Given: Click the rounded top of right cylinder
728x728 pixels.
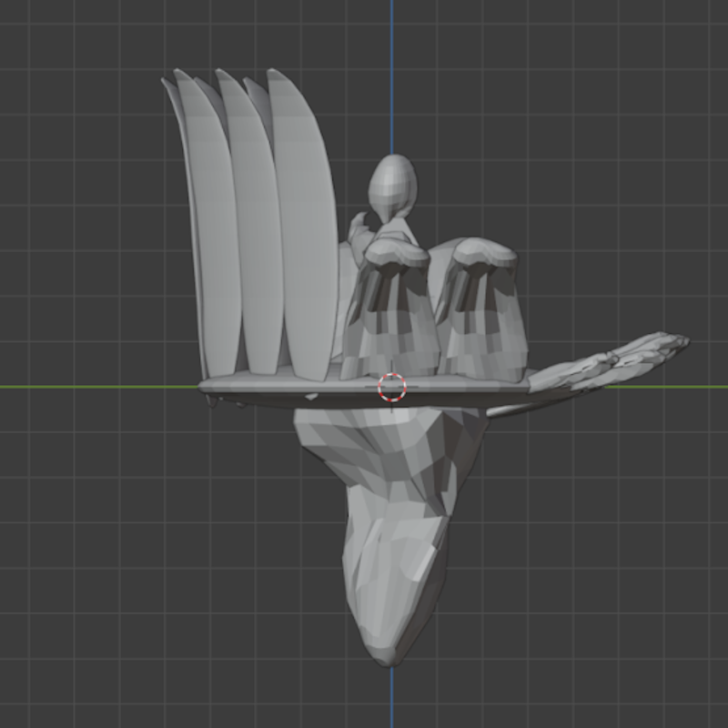Looking at the screenshot, I should 484,251.
